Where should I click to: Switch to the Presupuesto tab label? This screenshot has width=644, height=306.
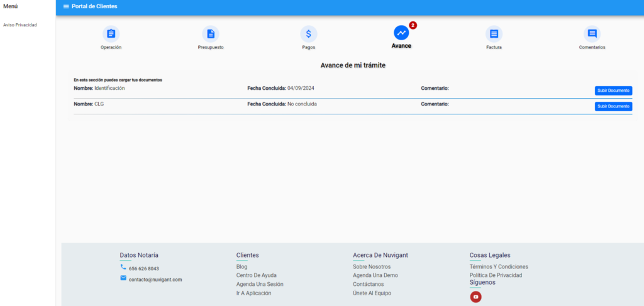pos(211,48)
